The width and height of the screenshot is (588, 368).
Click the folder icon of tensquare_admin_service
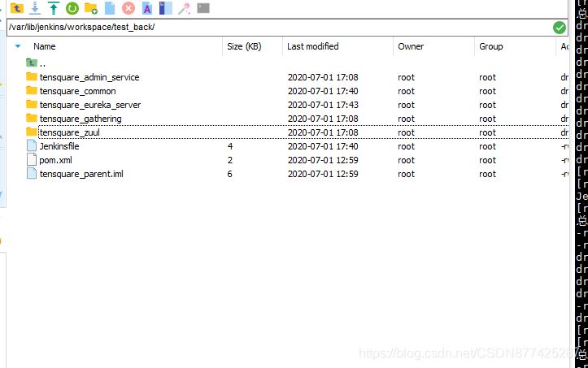[x=32, y=77]
